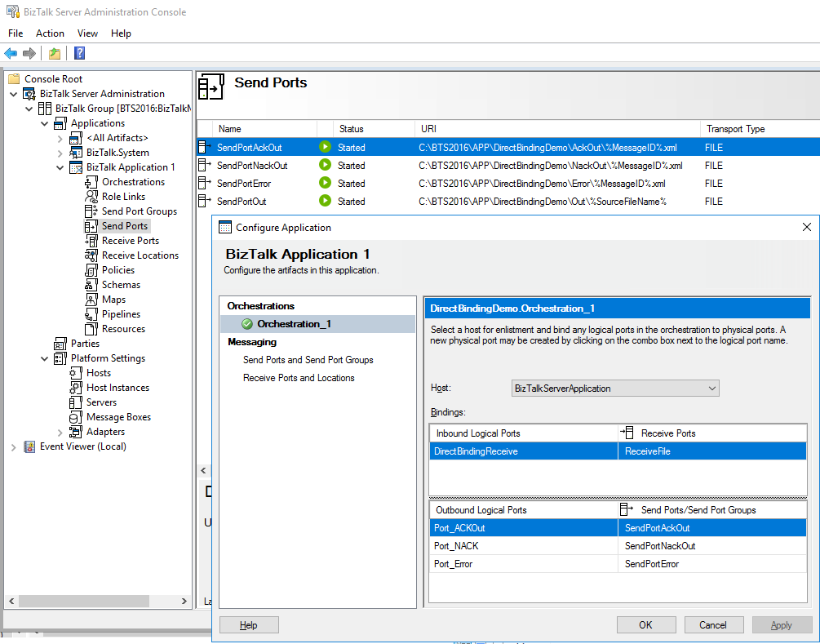Sort by the URI column header
The image size is (820, 644).
tap(557, 129)
